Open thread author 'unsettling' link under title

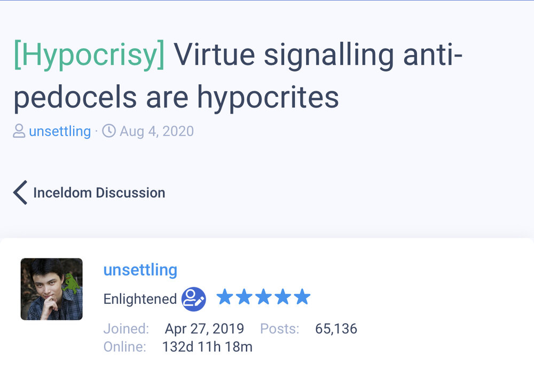click(x=60, y=131)
